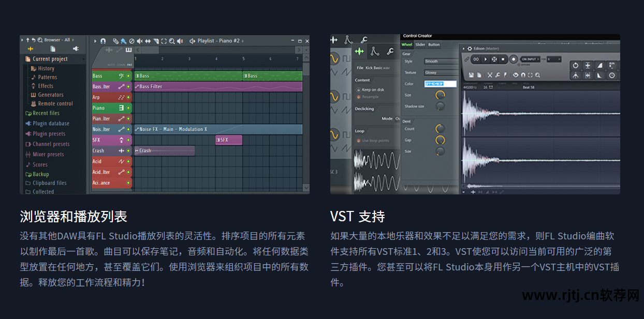Select the pencil draw tool in Playlist
This screenshot has width=644, height=319.
click(x=115, y=41)
